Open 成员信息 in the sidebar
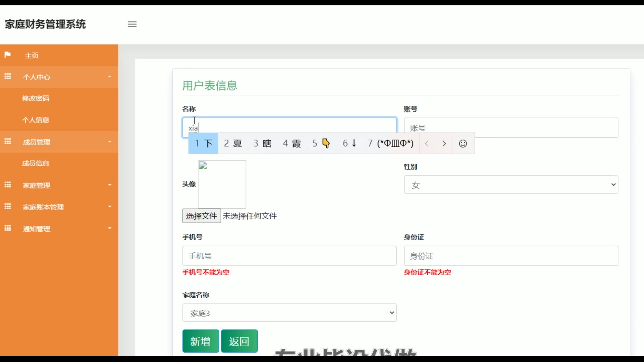Viewport: 644px width, 362px height. 36,163
